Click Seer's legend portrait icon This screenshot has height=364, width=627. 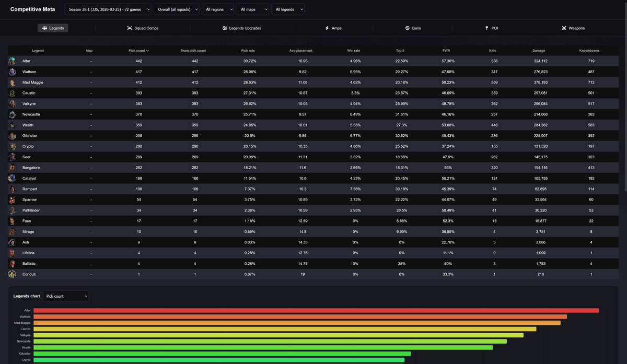[12, 157]
